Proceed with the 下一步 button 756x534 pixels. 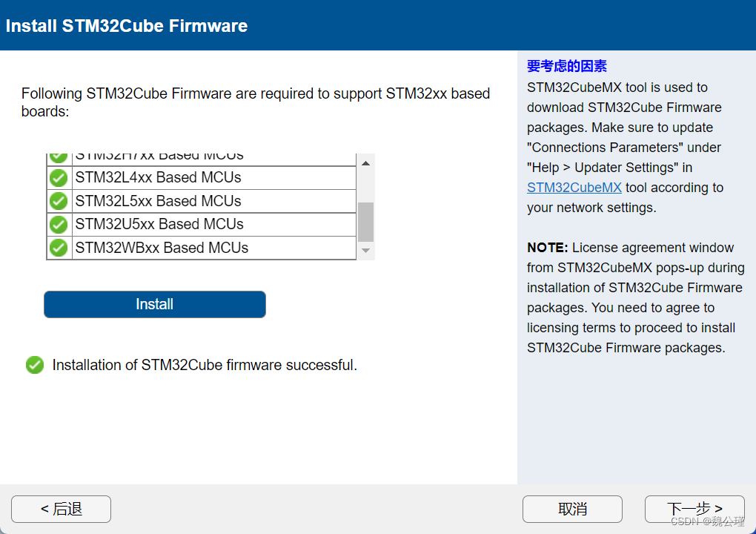694,509
